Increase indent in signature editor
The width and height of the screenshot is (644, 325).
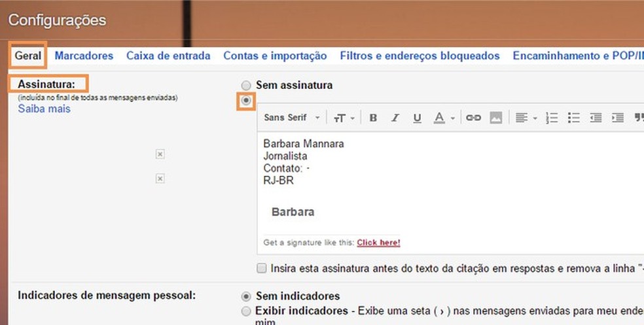[618, 118]
